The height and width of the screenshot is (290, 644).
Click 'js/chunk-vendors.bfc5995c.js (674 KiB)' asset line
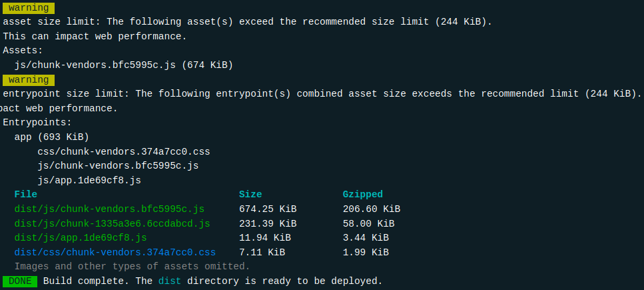click(123, 65)
